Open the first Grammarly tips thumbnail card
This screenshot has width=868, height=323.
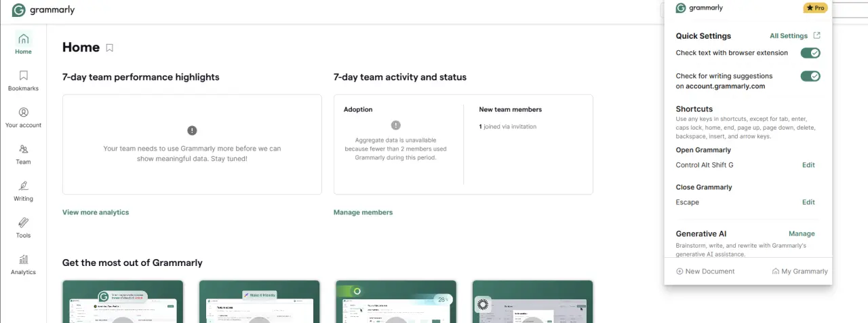click(x=123, y=301)
